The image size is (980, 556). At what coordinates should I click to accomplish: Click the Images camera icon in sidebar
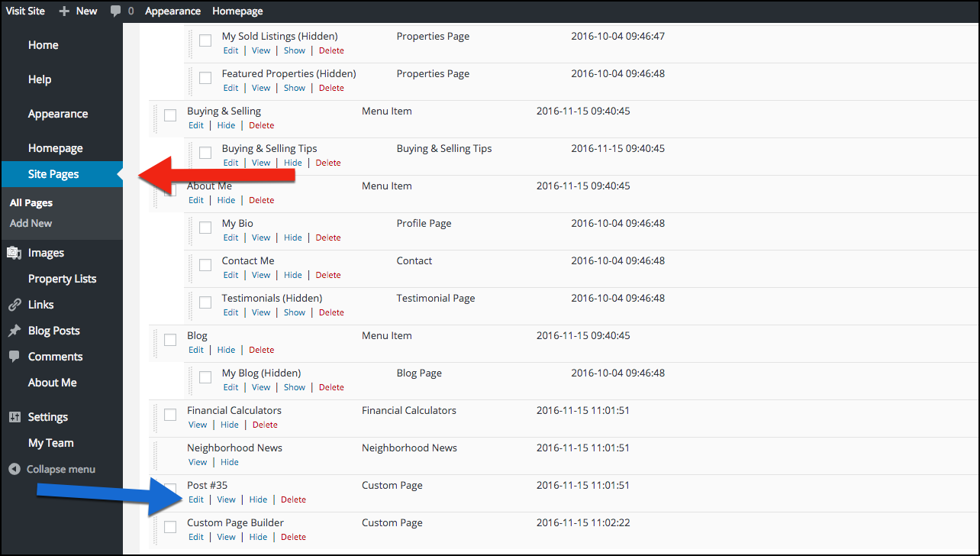tap(14, 253)
